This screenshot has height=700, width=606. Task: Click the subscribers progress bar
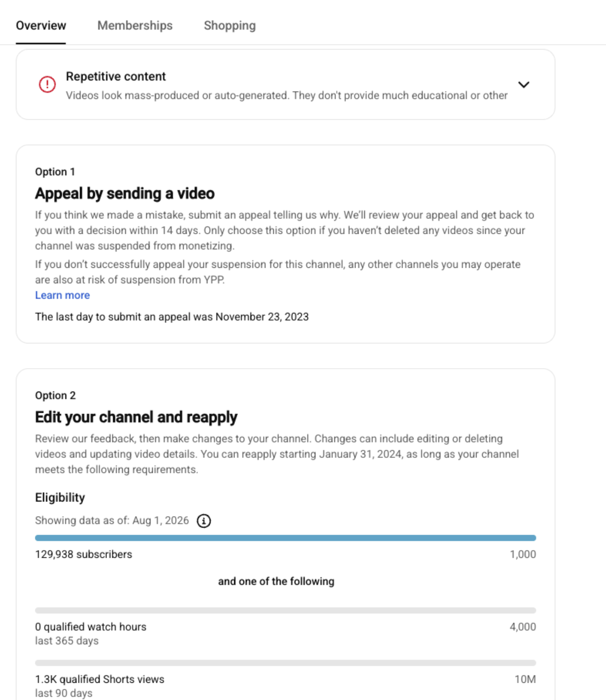pos(285,538)
